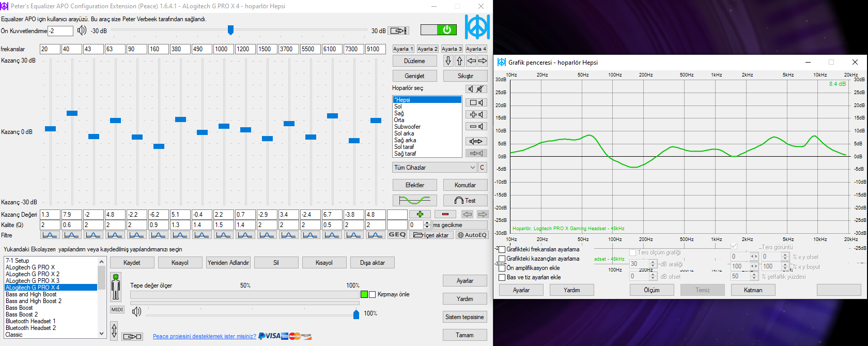Click the minus speaker icon
The height and width of the screenshot is (346, 868).
(476, 126)
